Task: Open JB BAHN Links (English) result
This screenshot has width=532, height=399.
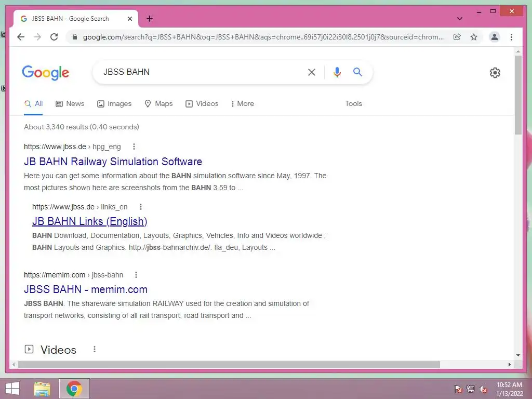Action: [x=89, y=221]
